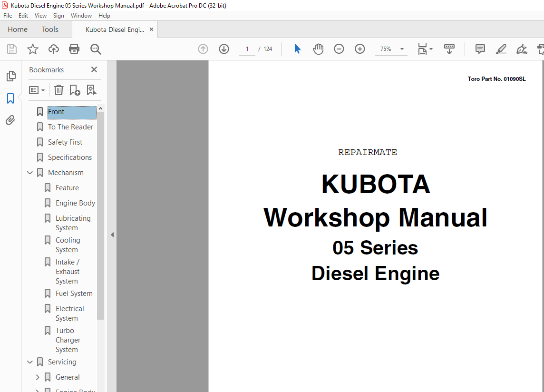This screenshot has height=392, width=544.
Task: Activate the Hand pan tool
Action: coord(318,49)
